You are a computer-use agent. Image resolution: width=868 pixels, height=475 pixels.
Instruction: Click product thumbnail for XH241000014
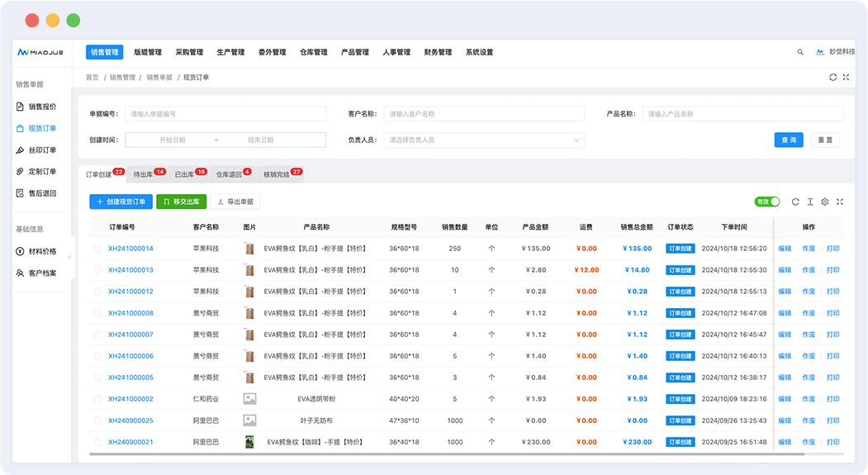(249, 249)
